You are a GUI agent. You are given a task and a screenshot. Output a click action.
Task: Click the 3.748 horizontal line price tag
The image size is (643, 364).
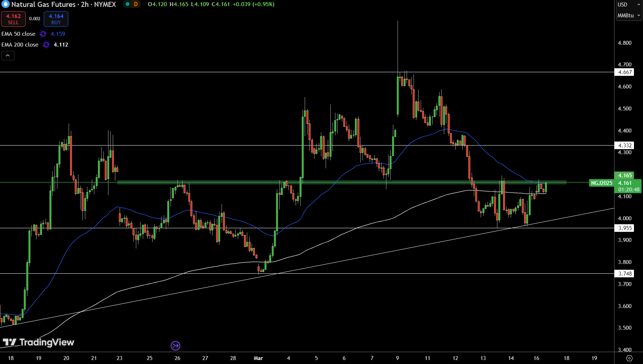(625, 274)
